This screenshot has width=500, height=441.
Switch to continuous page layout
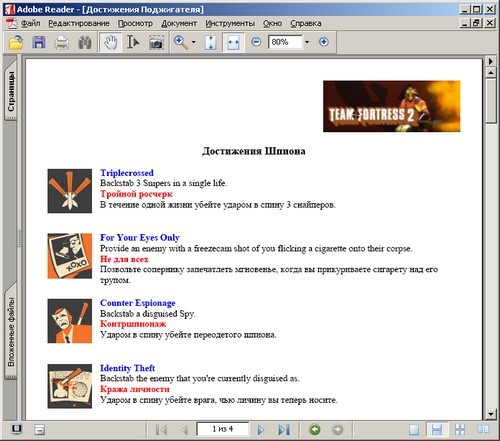pyautogui.click(x=437, y=430)
